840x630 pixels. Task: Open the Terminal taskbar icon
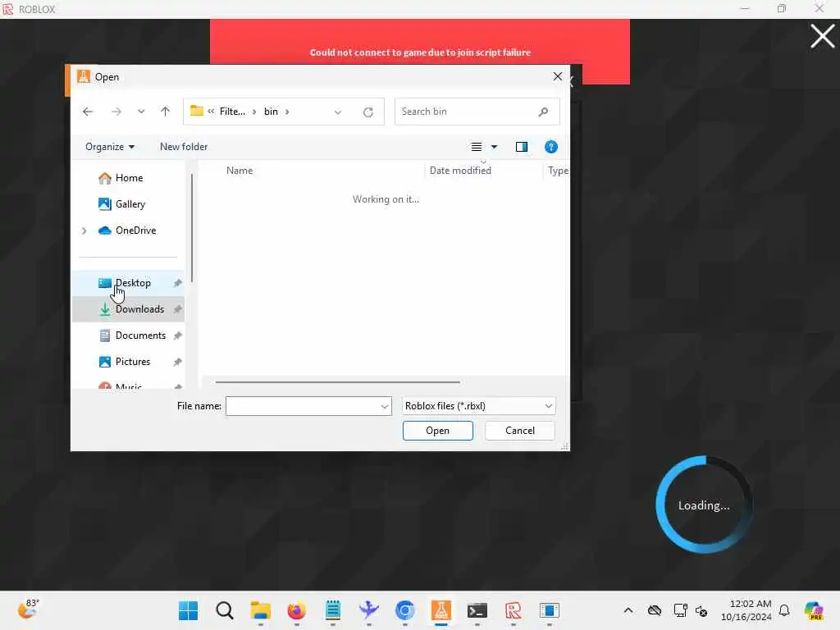point(477,610)
